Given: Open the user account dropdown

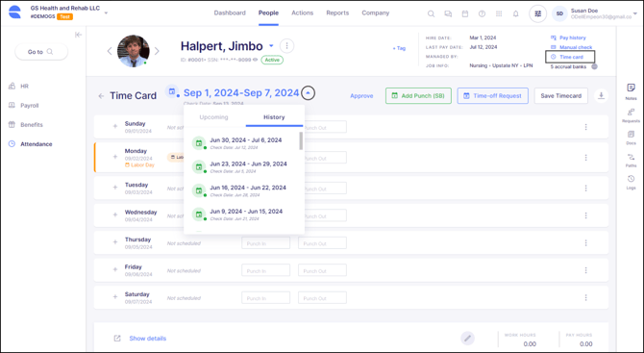Looking at the screenshot, I should tap(635, 13).
